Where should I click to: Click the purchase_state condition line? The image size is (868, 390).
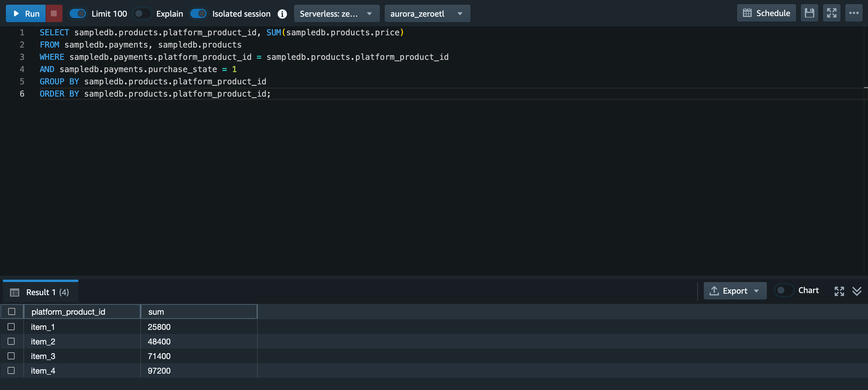(x=138, y=69)
